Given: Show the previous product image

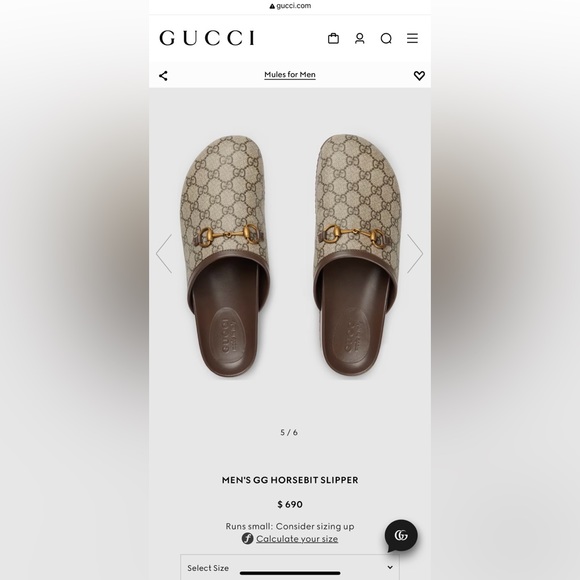Looking at the screenshot, I should click(164, 254).
